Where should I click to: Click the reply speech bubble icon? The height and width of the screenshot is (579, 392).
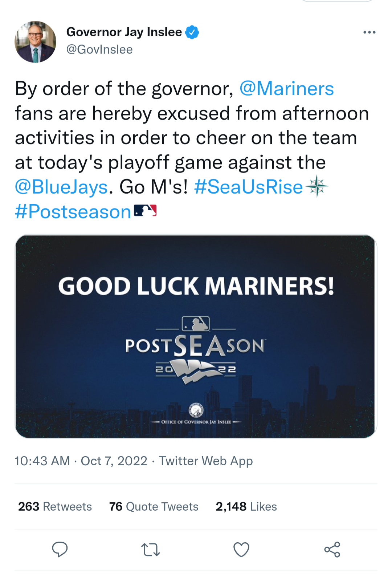[60, 549]
